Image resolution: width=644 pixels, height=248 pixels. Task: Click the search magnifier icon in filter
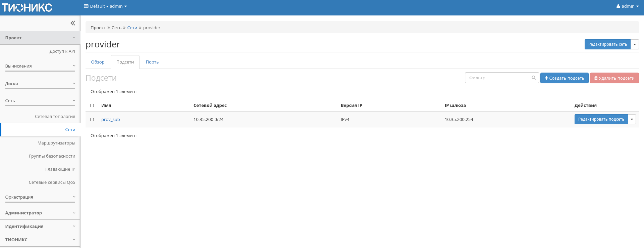(533, 78)
